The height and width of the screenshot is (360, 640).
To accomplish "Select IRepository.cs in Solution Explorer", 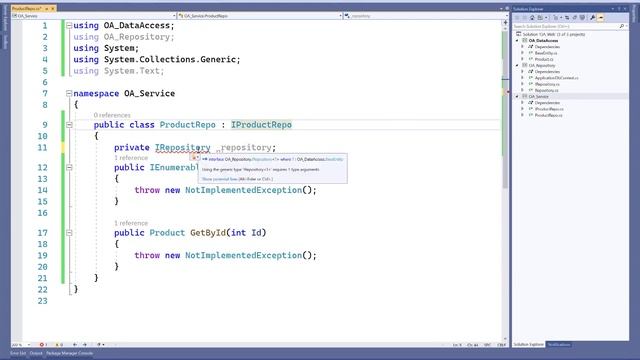I will 547,84.
